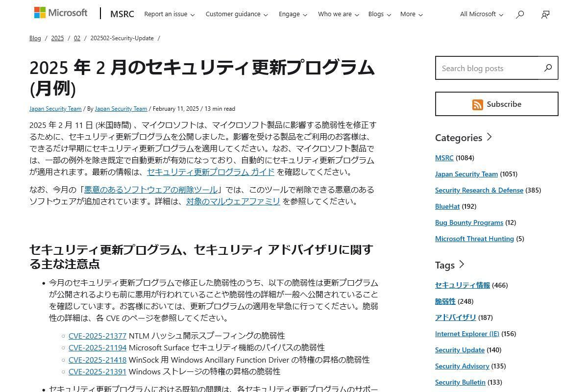Screen dimensions: 588x392
Task: Click the arrow next to Categories heading
Action: coord(489,137)
